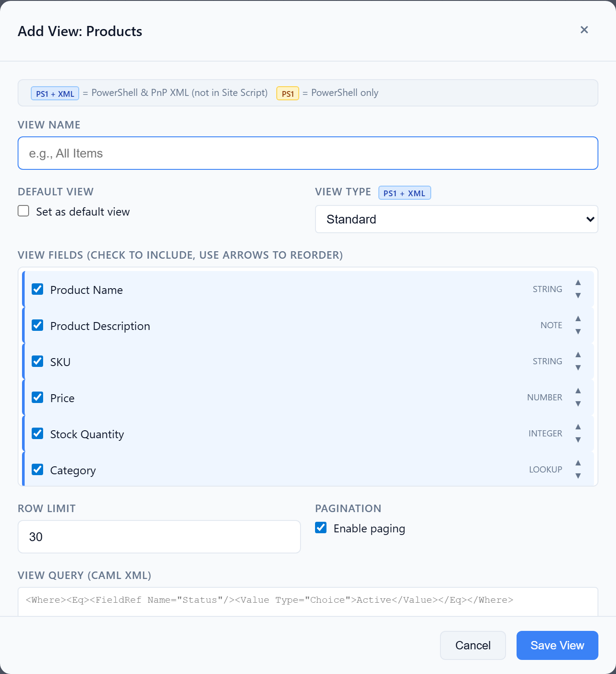Click the View Query CAML textarea
The height and width of the screenshot is (674, 616).
(x=308, y=602)
